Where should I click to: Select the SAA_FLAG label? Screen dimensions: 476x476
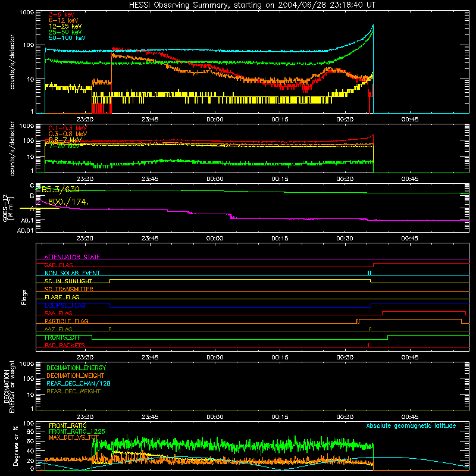pyautogui.click(x=58, y=313)
